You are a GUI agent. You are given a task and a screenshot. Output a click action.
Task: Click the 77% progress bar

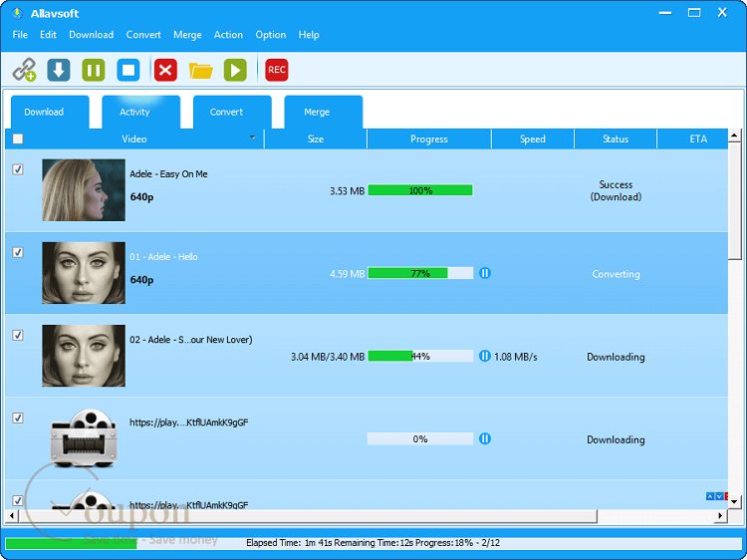tap(420, 273)
